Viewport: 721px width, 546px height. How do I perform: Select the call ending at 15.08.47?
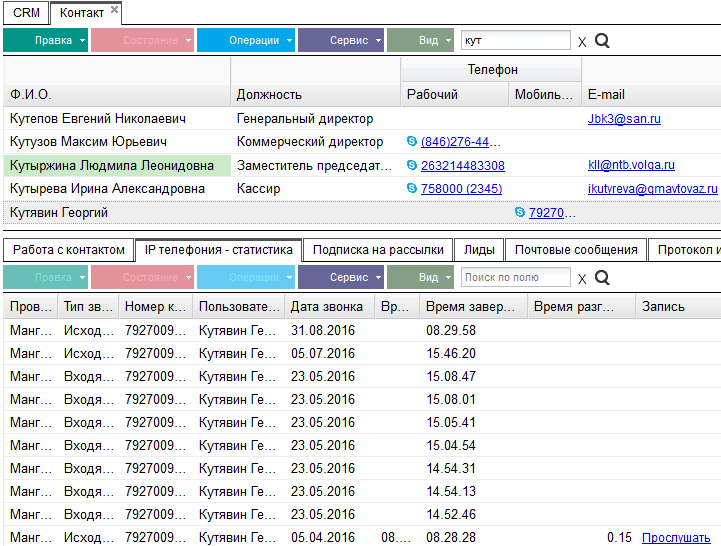[362, 376]
